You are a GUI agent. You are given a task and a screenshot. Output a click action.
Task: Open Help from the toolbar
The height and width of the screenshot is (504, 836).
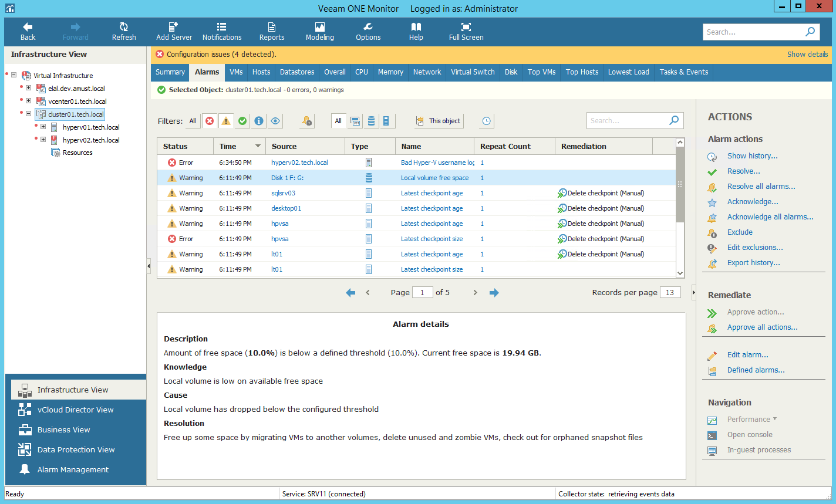tap(416, 32)
